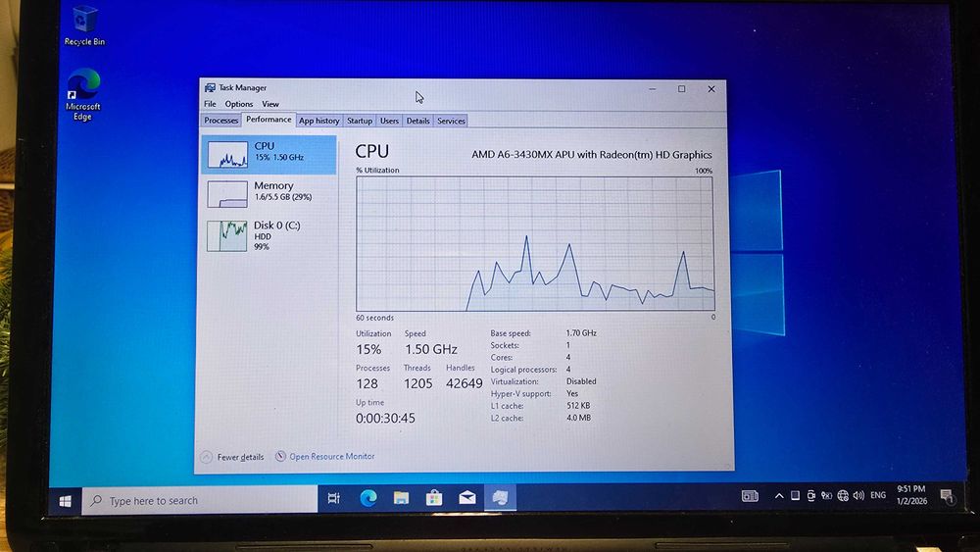980x552 pixels.
Task: Minimize the Task Manager window
Action: [652, 89]
